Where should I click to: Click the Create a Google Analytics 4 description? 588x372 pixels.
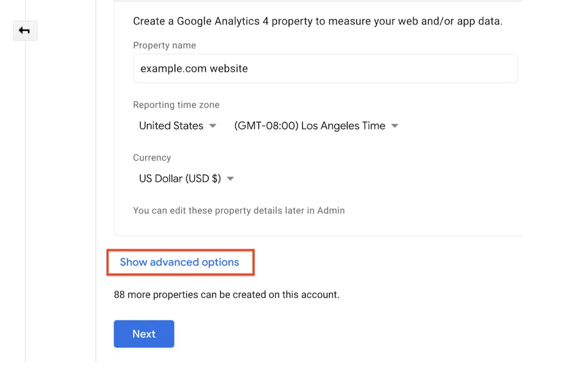pyautogui.click(x=317, y=22)
